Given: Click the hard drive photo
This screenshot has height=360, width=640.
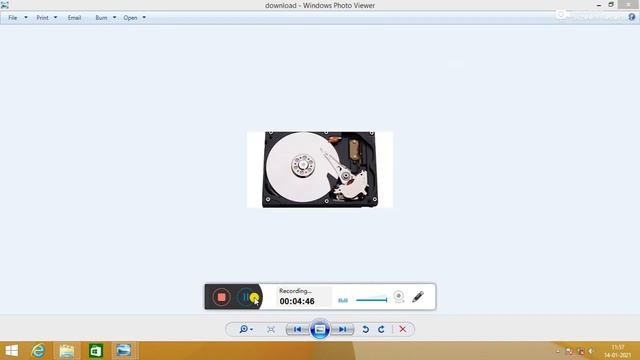Looking at the screenshot, I should (x=320, y=169).
